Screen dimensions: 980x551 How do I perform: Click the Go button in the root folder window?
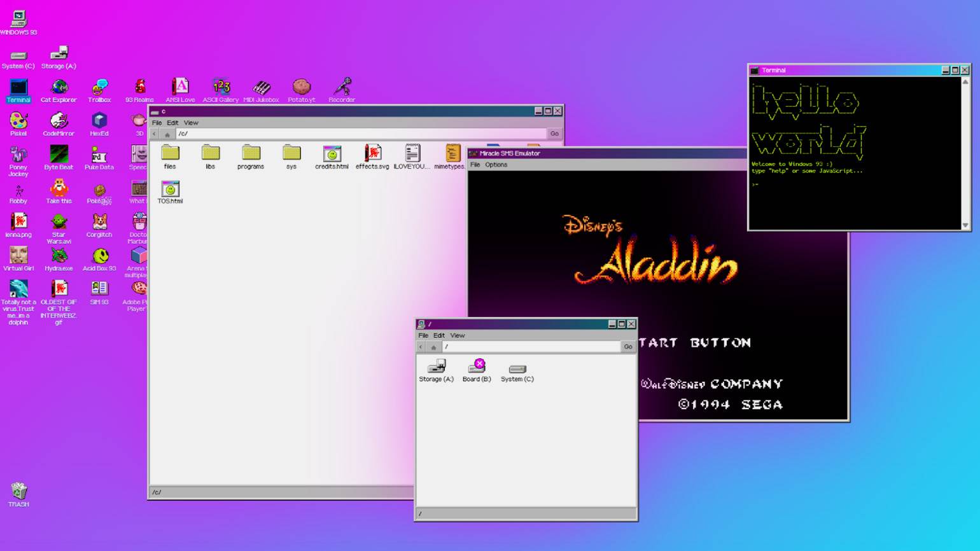tap(628, 347)
